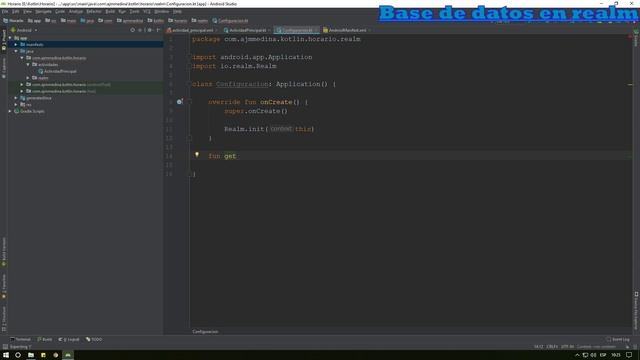This screenshot has width=640, height=360.
Task: Toggle the Device File Explorer side button
Action: [636, 310]
